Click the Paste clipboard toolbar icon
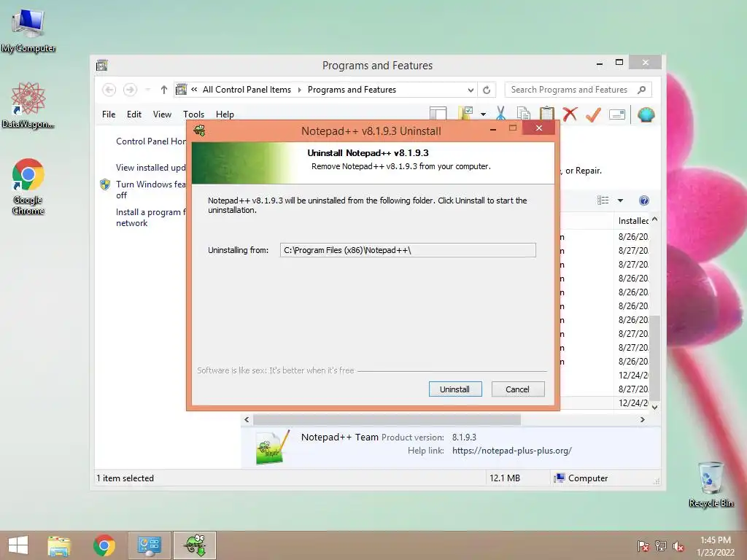747x560 pixels. 547,114
